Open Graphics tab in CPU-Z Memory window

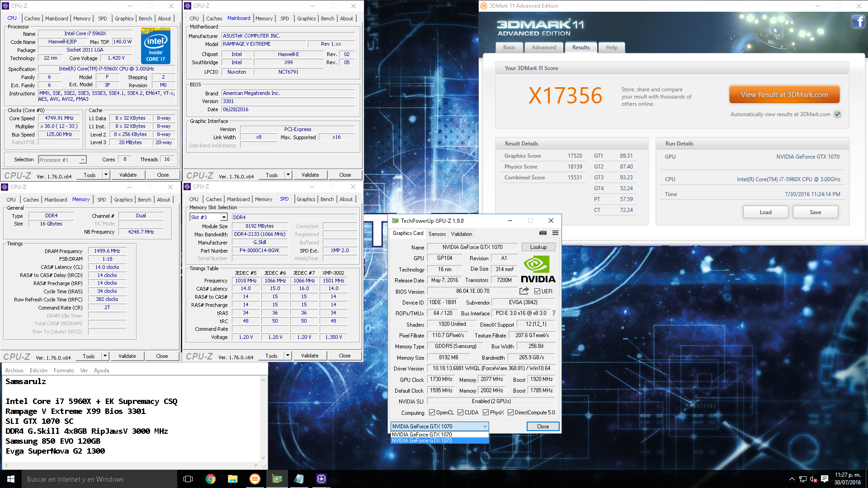[x=123, y=200]
